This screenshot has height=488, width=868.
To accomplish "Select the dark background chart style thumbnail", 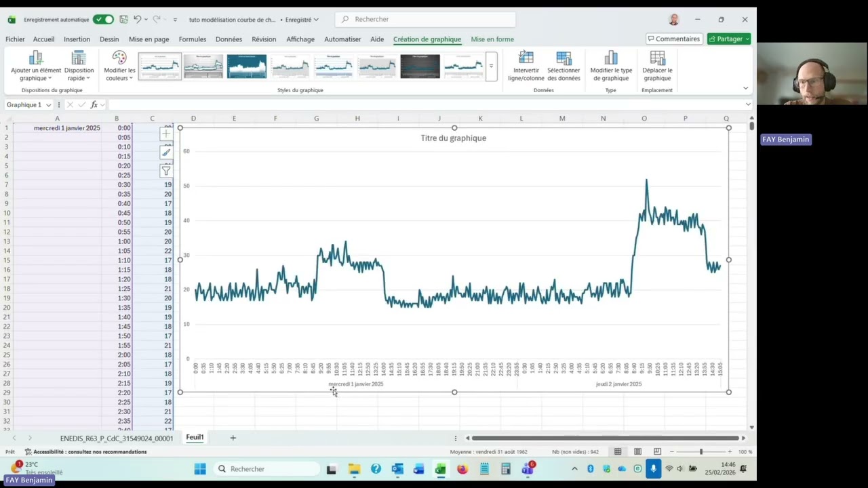I will click(x=420, y=66).
